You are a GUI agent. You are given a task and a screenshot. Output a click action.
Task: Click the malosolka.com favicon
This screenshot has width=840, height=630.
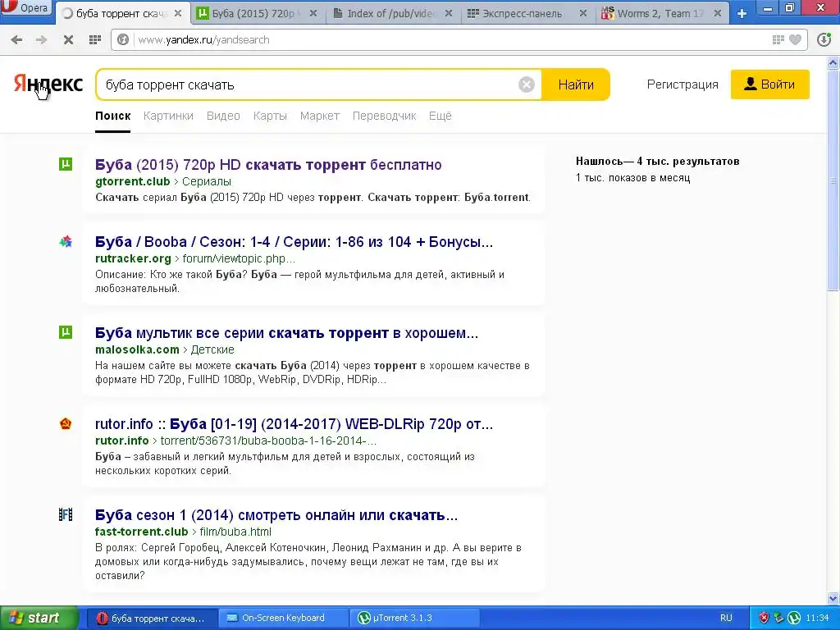coord(66,332)
